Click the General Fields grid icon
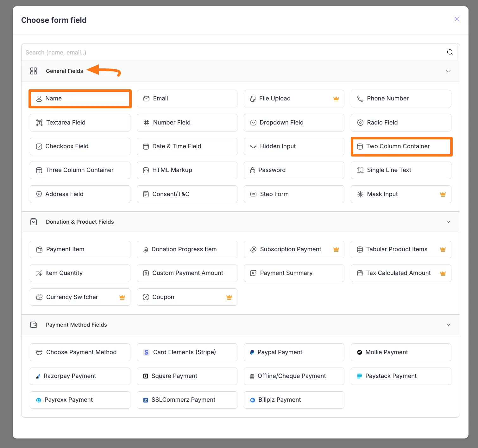This screenshot has height=448, width=478. 34,71
